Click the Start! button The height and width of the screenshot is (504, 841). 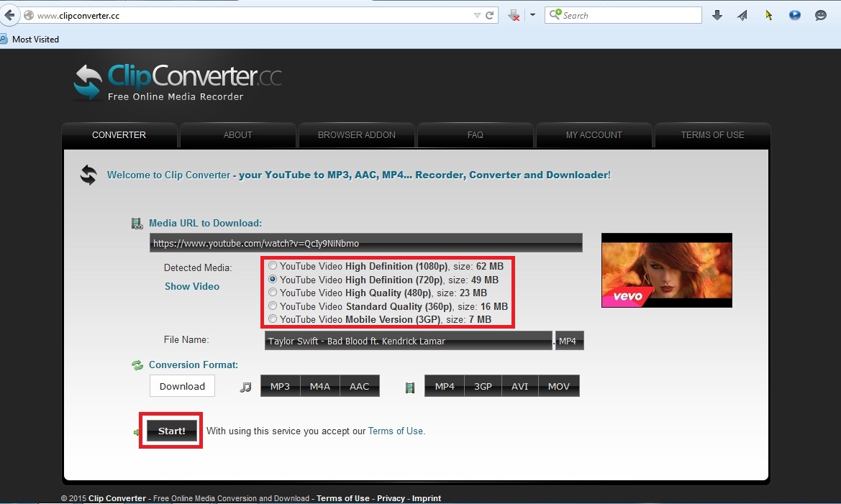[x=172, y=431]
